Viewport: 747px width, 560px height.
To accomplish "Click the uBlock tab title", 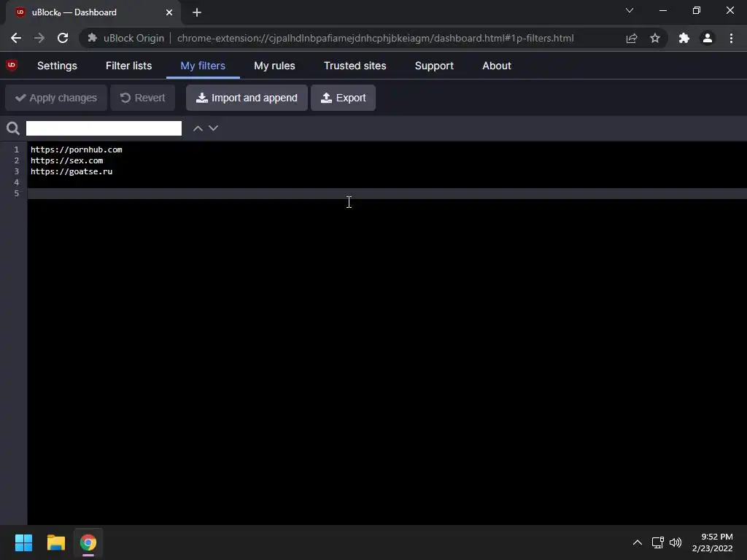I will pyautogui.click(x=74, y=12).
